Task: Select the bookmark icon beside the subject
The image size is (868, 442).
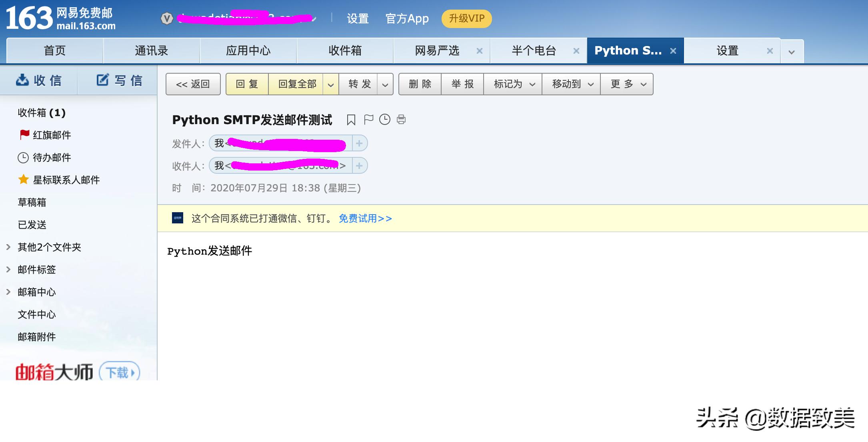Action: (x=351, y=119)
